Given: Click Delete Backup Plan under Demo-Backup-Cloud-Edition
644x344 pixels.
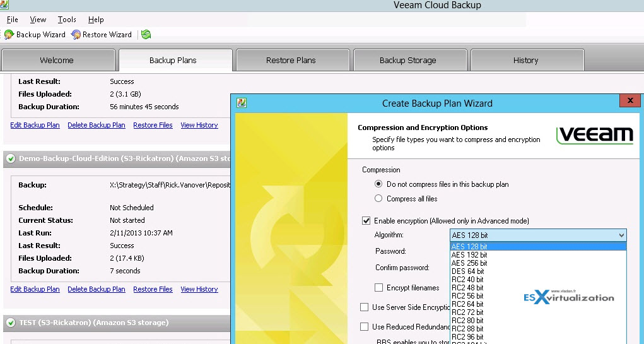Looking at the screenshot, I should click(x=97, y=289).
